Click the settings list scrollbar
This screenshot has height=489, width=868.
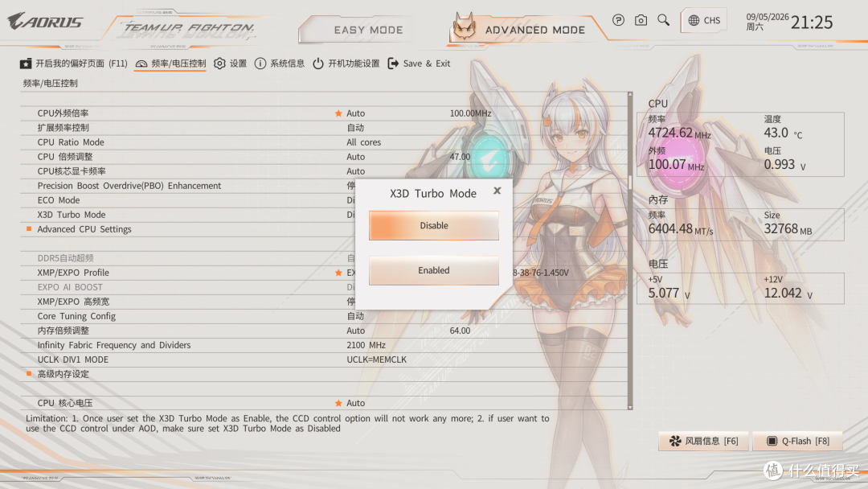[630, 250]
